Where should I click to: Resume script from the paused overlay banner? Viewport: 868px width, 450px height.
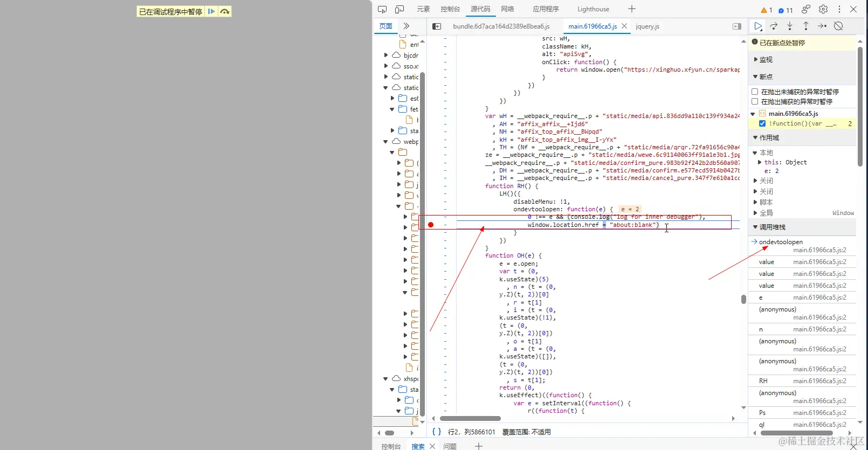click(x=211, y=11)
